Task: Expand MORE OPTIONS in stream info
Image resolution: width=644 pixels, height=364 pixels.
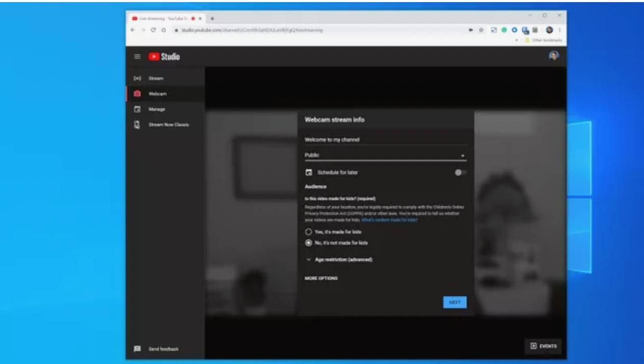Action: point(321,278)
